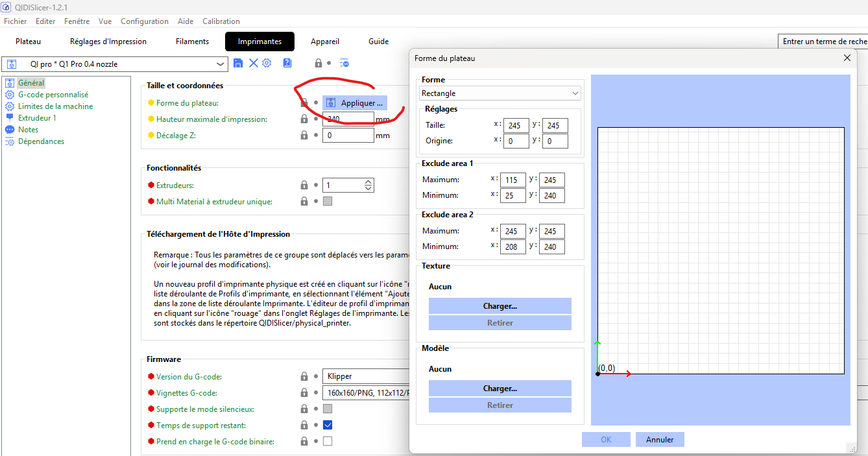Select Extrudeur 1 in sidebar
868x456 pixels.
[37, 118]
